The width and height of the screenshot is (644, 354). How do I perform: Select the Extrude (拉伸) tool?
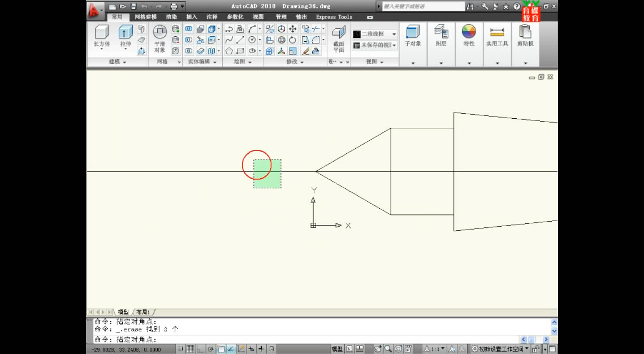[x=126, y=36]
